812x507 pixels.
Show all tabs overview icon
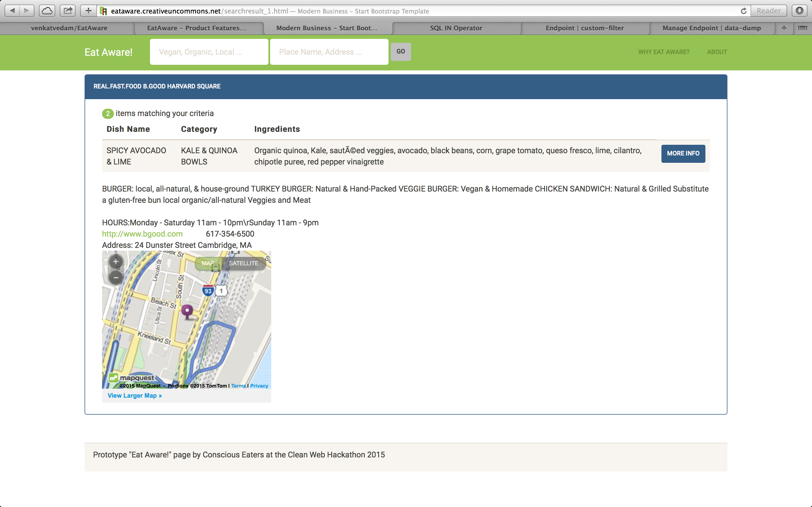pos(803,28)
